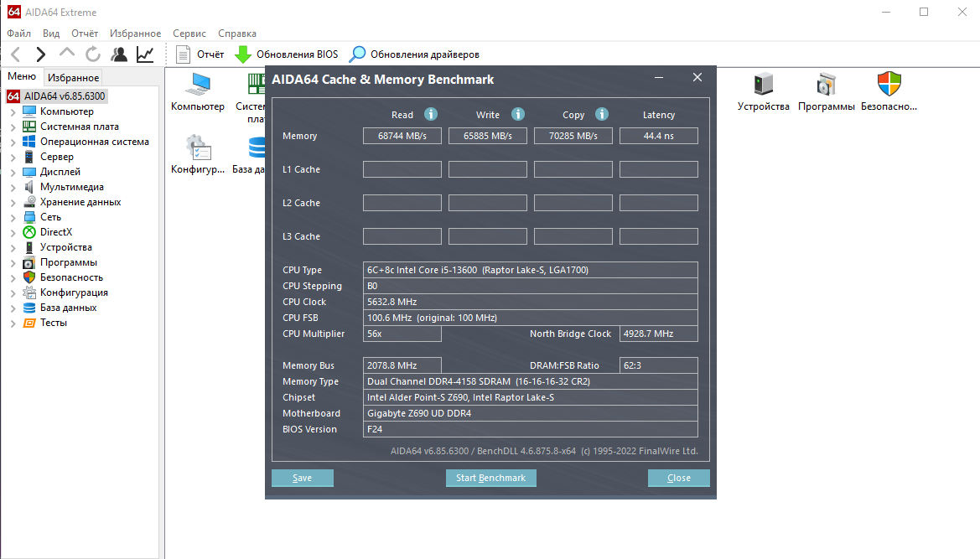Open the Безопасно... shield icon
The image size is (980, 559).
(889, 92)
